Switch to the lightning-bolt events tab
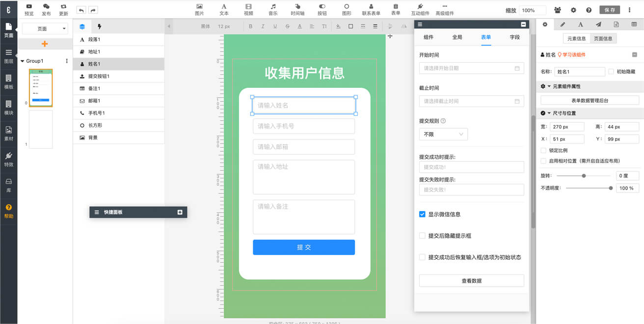644x324 pixels. point(100,27)
